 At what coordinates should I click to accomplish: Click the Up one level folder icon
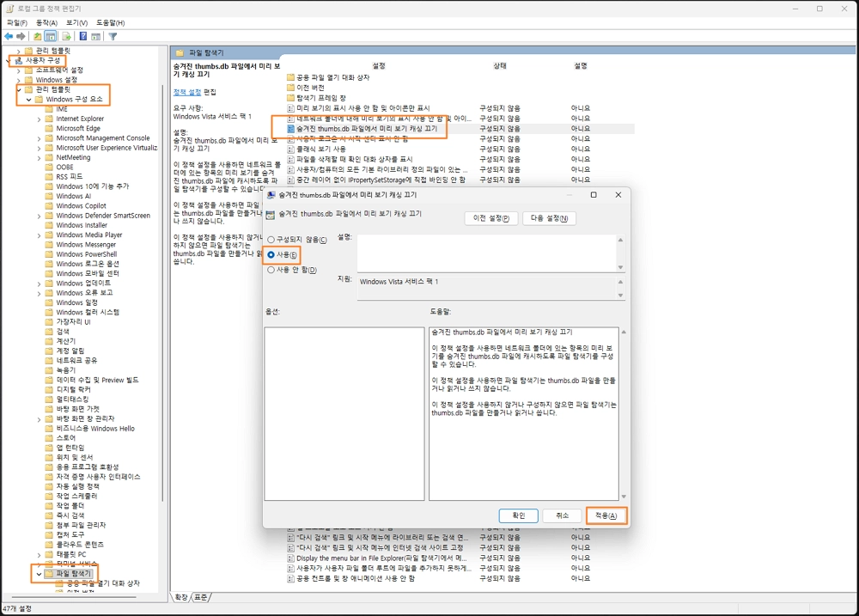click(x=38, y=37)
